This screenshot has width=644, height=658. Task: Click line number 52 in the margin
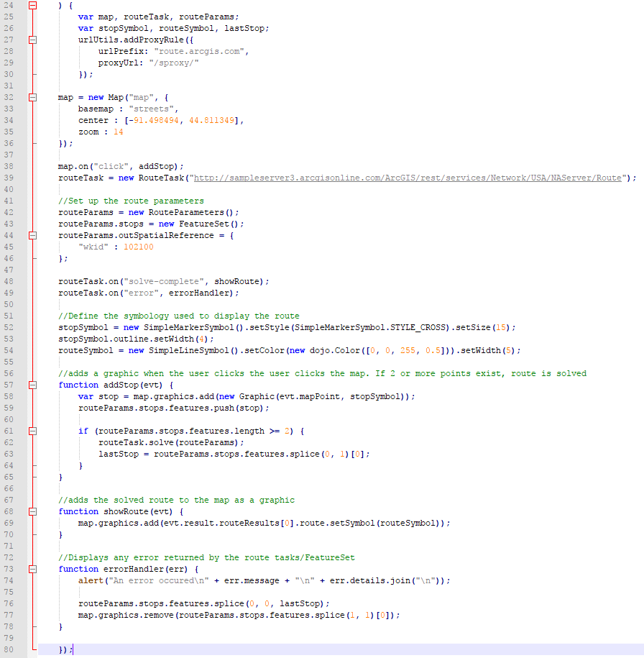coord(9,327)
